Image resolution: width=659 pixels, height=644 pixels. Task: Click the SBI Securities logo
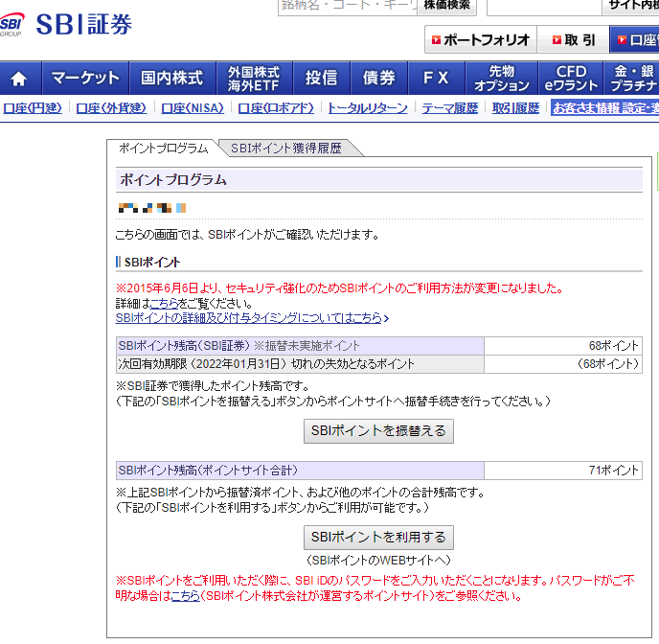(65, 24)
